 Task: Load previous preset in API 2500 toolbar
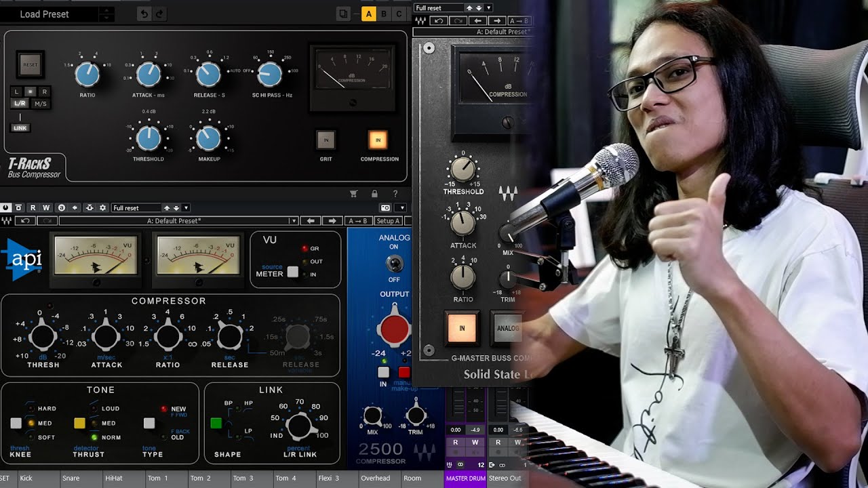pyautogui.click(x=311, y=220)
